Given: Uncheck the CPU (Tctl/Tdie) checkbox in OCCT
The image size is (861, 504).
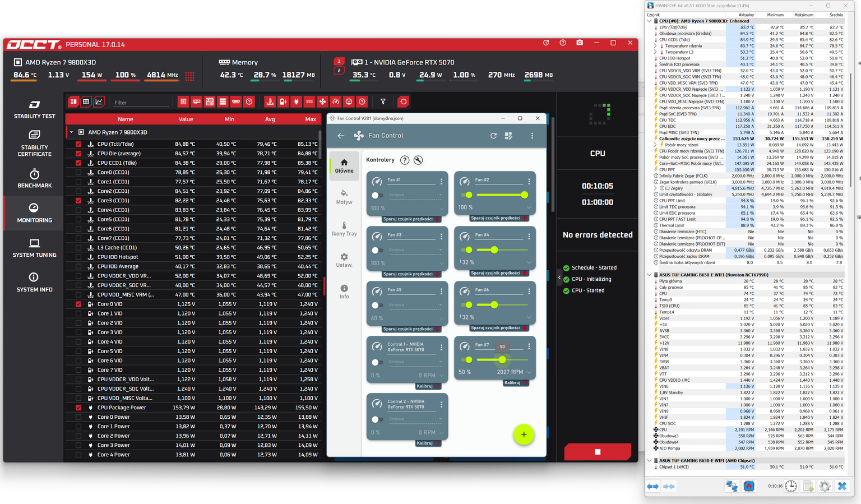Looking at the screenshot, I should pos(78,144).
